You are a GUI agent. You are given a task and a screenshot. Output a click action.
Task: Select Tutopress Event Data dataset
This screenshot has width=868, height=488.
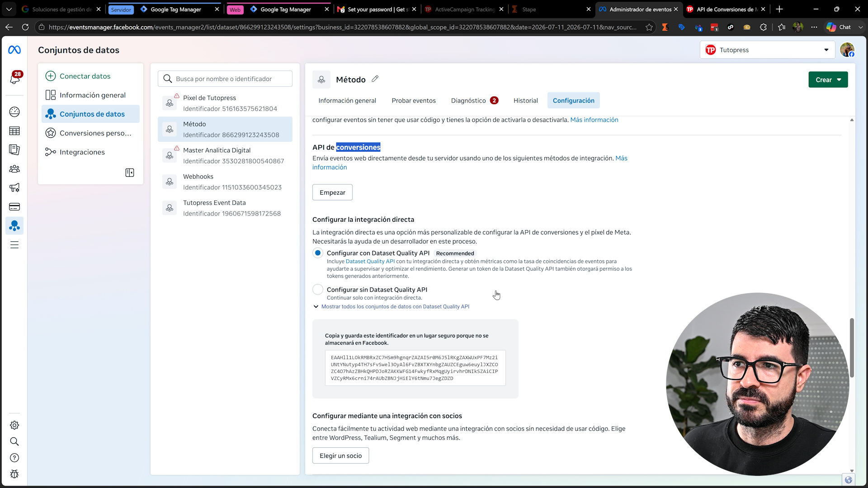click(x=225, y=208)
